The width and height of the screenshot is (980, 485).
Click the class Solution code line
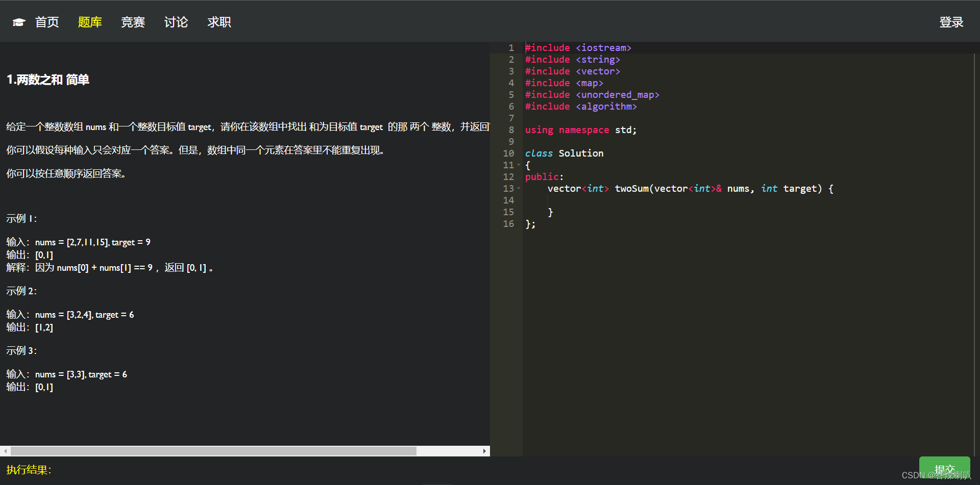pyautogui.click(x=564, y=153)
